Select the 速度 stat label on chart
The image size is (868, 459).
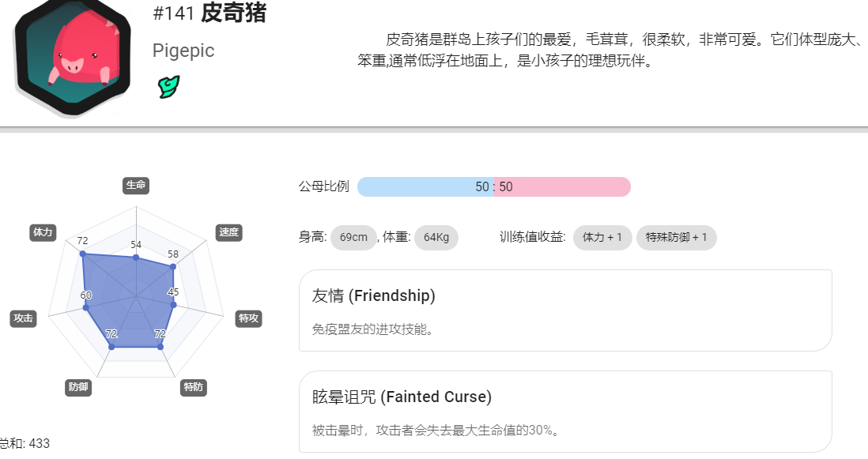(x=228, y=232)
